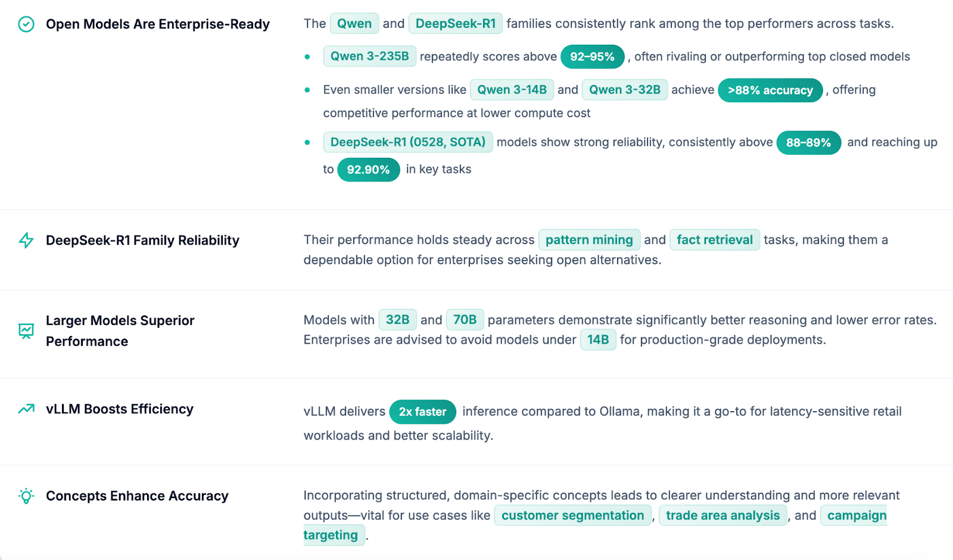Screen dimensions: 953x560
Task: Click the trending arrow icon beside vLLM Boosts
Action: [x=26, y=409]
